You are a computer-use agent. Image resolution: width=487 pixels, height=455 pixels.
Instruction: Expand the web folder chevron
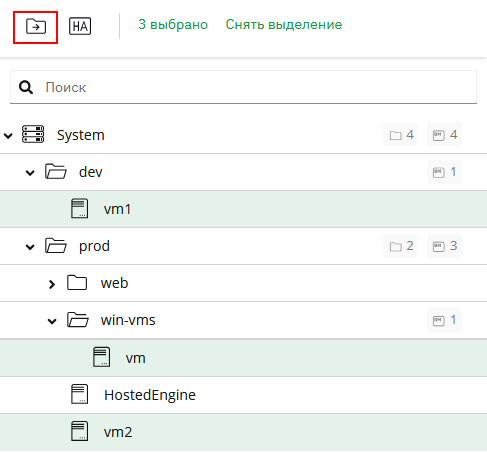[52, 284]
